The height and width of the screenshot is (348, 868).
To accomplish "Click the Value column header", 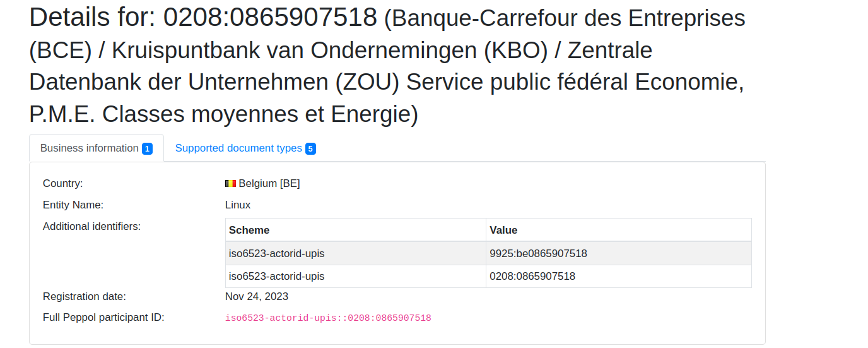I will pyautogui.click(x=503, y=231).
